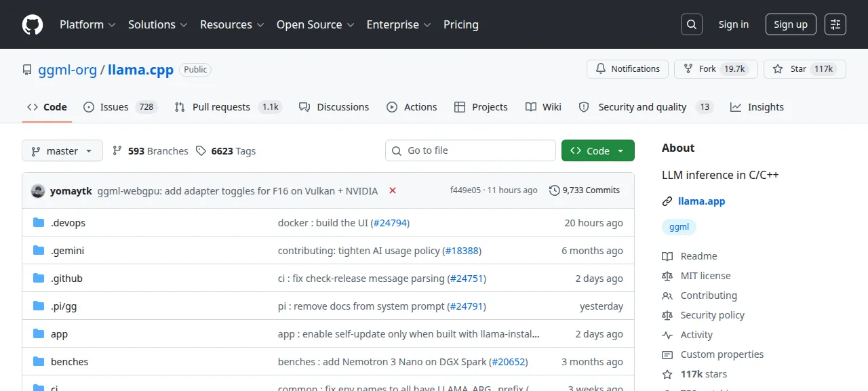The image size is (868, 391).
Task: Expand the Platform menu
Action: (87, 24)
